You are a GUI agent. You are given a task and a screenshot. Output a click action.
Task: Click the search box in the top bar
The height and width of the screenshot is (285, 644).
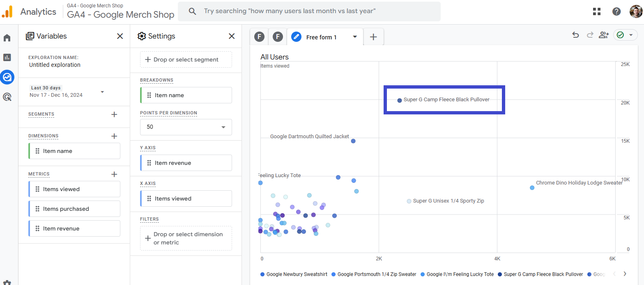coord(309,11)
